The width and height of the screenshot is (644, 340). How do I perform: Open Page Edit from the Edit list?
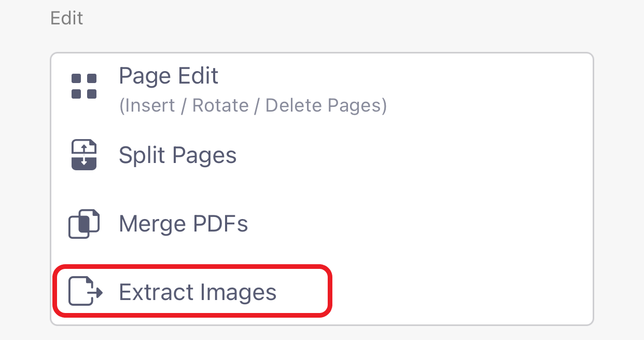point(321,89)
